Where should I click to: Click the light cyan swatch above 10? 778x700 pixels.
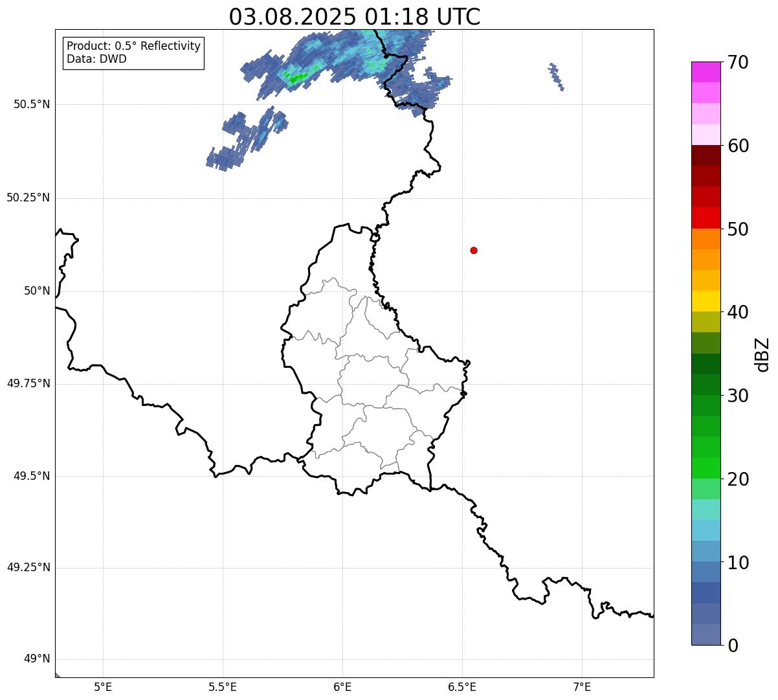(x=706, y=530)
